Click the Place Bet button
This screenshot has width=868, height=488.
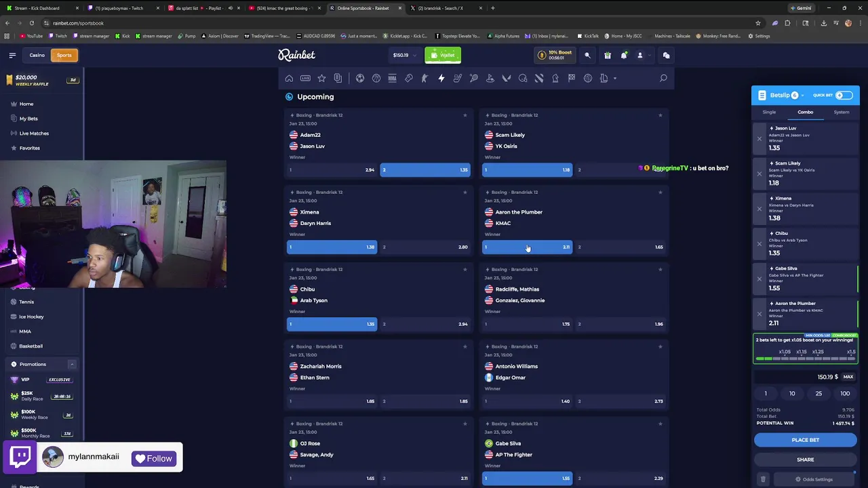(x=805, y=440)
